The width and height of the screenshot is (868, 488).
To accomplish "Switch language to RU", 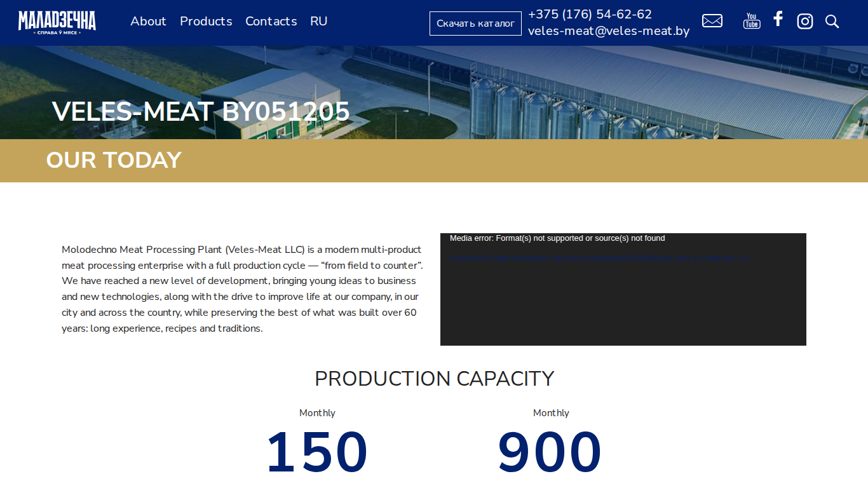I will pos(319,21).
